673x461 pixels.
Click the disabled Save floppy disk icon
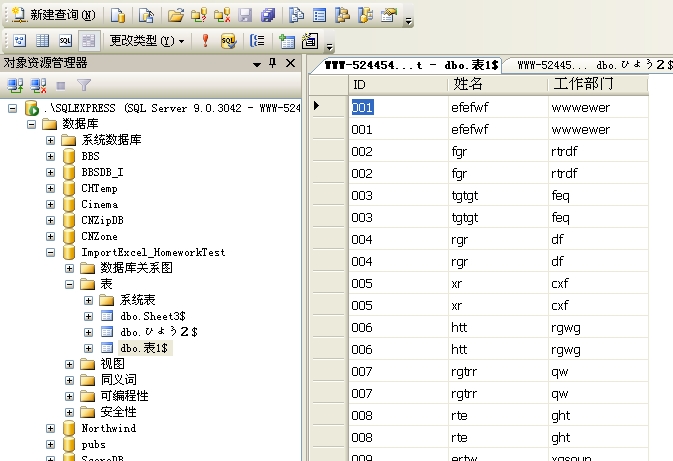point(245,15)
